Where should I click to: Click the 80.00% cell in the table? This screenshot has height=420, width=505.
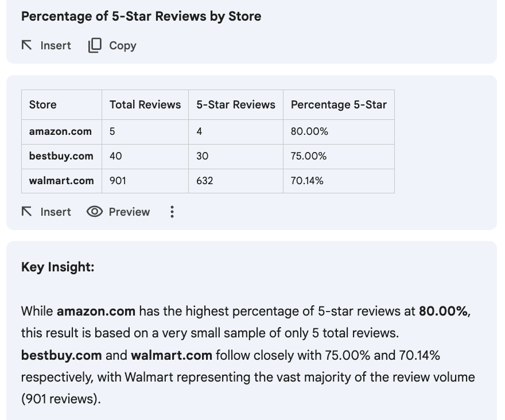[x=309, y=131]
